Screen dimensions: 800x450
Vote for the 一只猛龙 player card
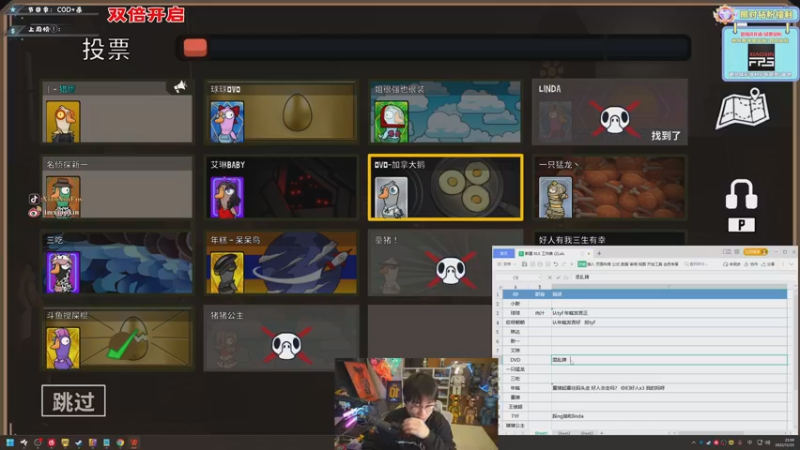610,187
